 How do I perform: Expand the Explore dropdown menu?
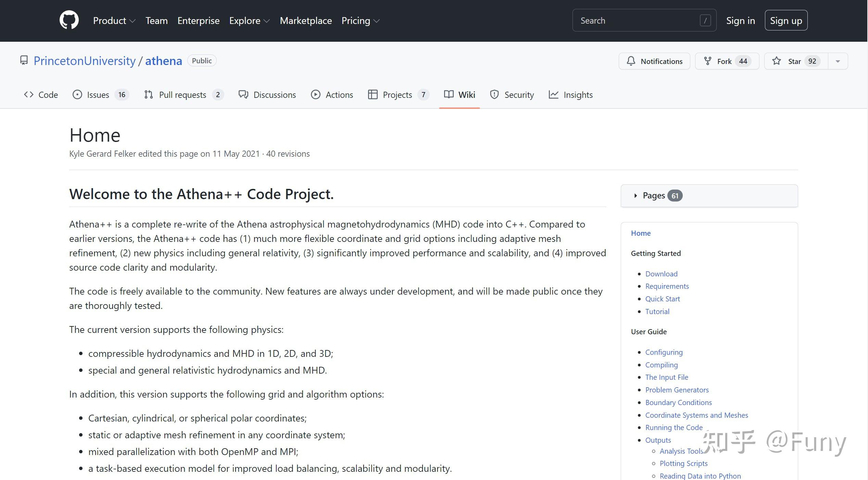pyautogui.click(x=249, y=21)
